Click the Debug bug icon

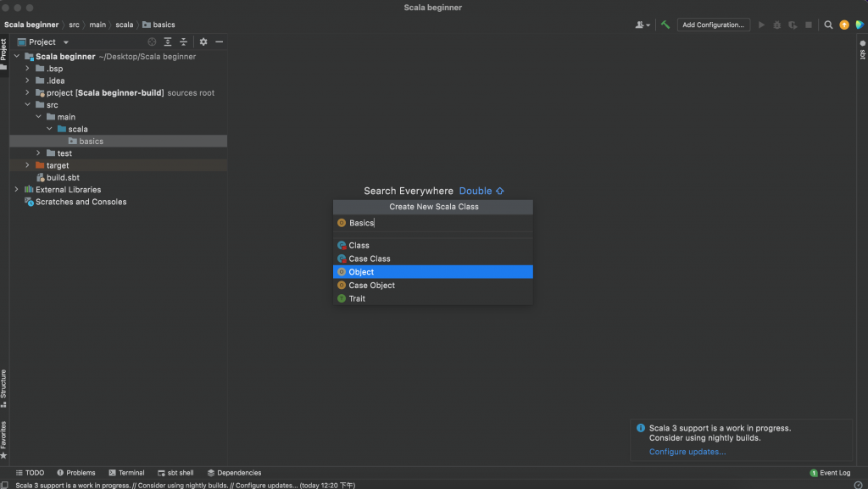777,25
